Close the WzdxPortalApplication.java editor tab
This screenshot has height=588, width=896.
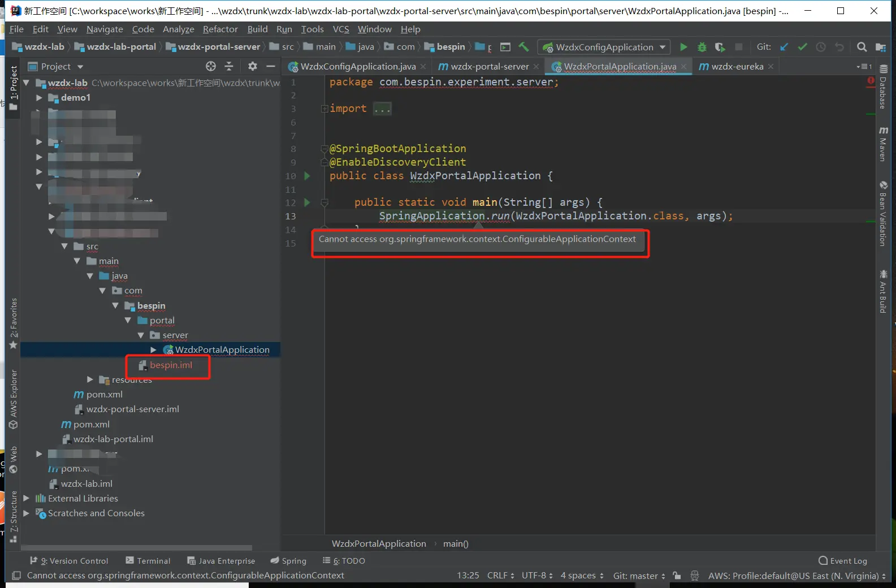684,67
